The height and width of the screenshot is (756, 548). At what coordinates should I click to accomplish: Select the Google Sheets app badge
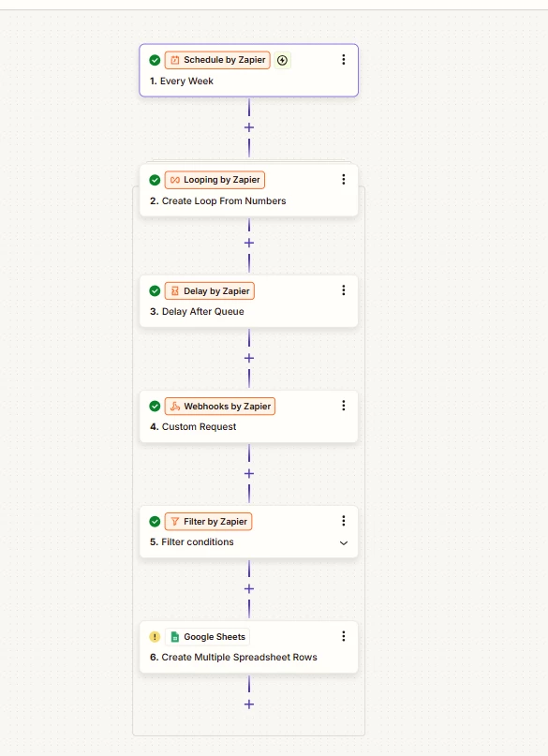[x=207, y=637]
